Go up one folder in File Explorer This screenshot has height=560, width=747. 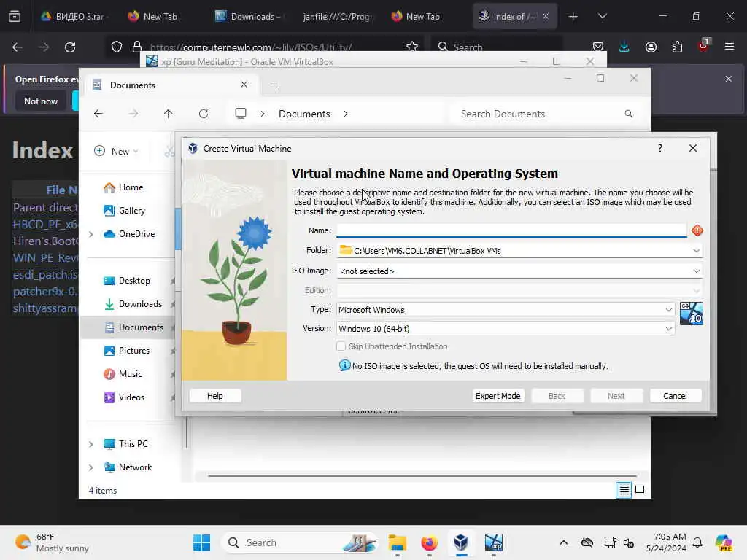click(x=169, y=113)
